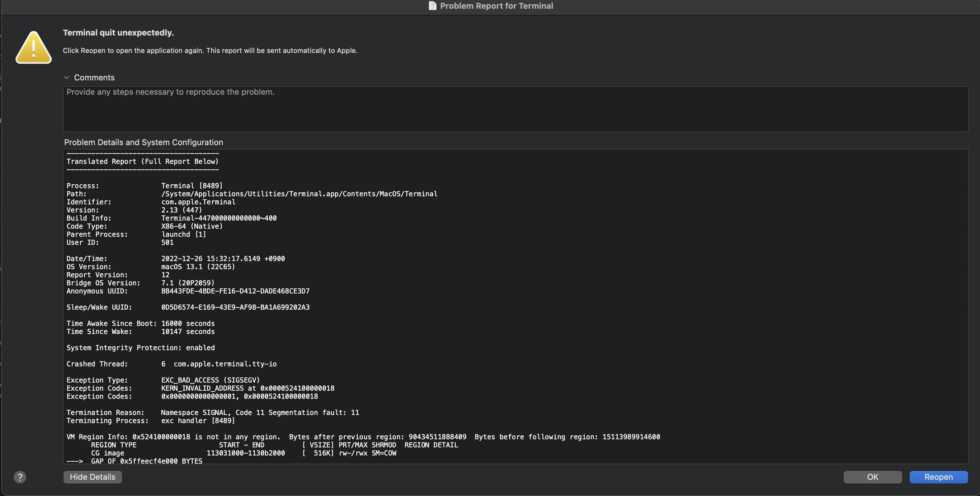This screenshot has height=496, width=980.
Task: Click the version value '2.13 (447)'
Action: pyautogui.click(x=181, y=210)
